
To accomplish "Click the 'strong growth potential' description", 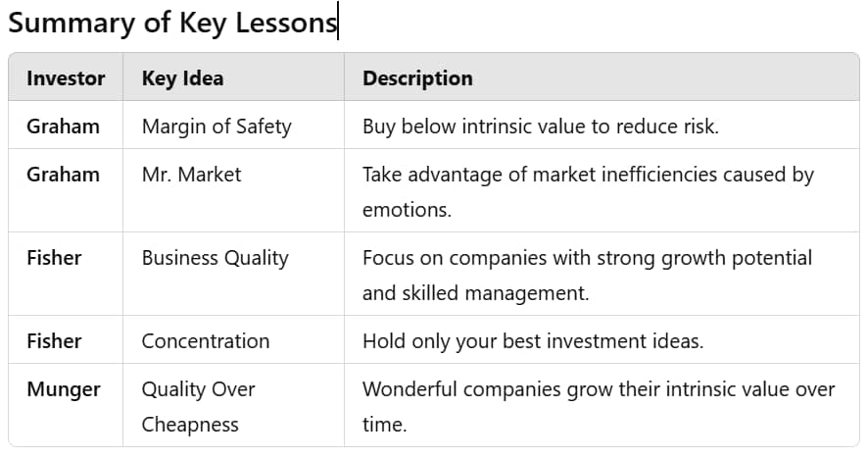I will click(587, 276).
